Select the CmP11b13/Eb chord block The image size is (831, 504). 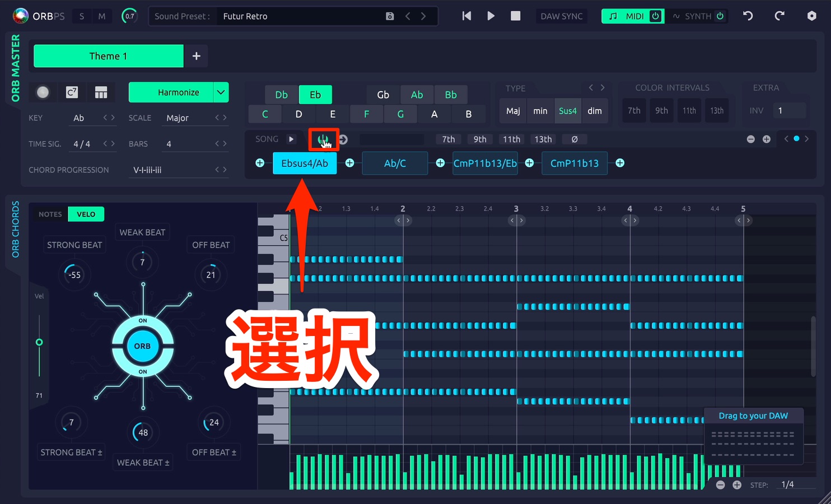pyautogui.click(x=485, y=163)
